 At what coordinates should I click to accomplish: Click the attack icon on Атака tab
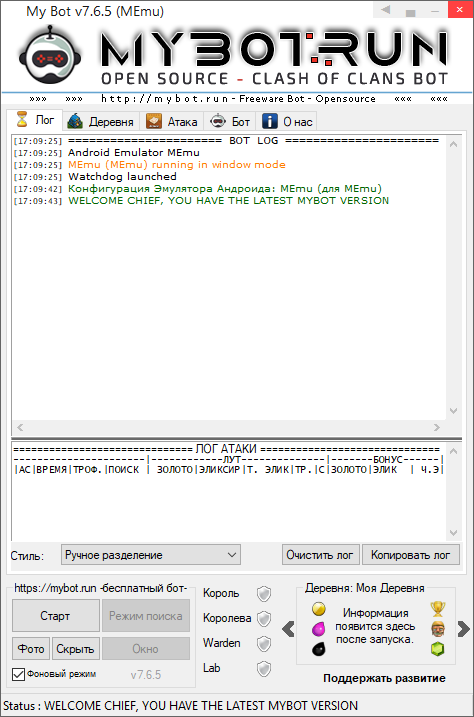coord(154,122)
